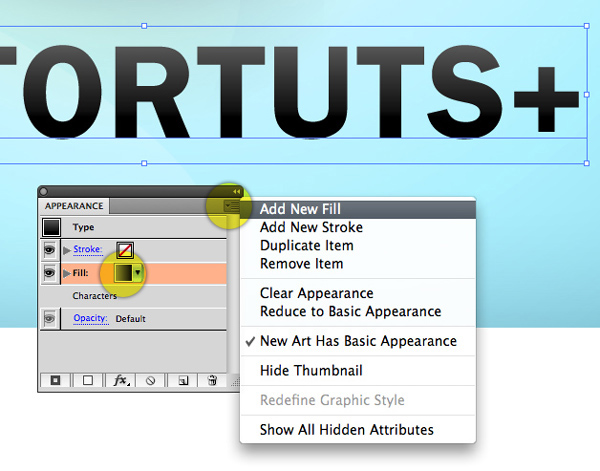Click the Stroke none color swatch

click(125, 250)
